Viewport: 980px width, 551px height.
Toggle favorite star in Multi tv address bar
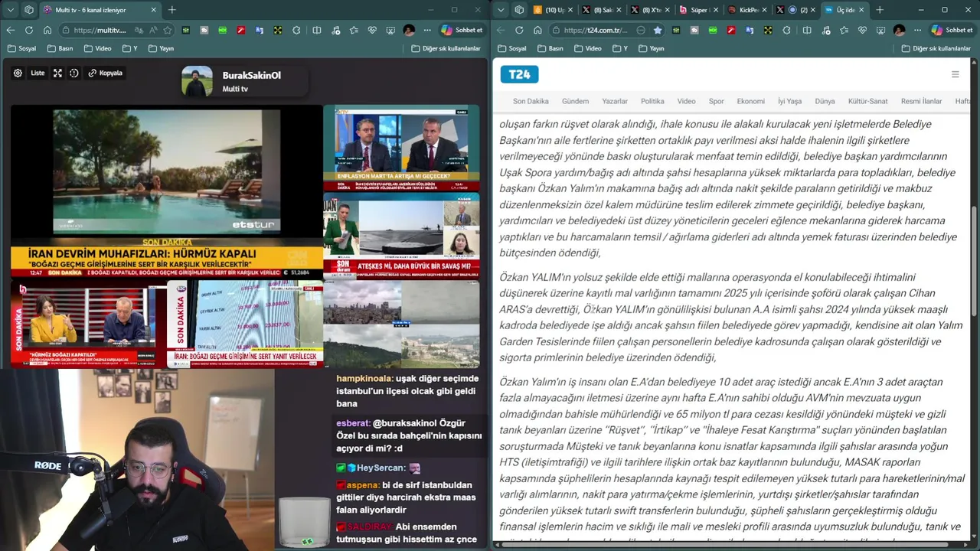(168, 31)
